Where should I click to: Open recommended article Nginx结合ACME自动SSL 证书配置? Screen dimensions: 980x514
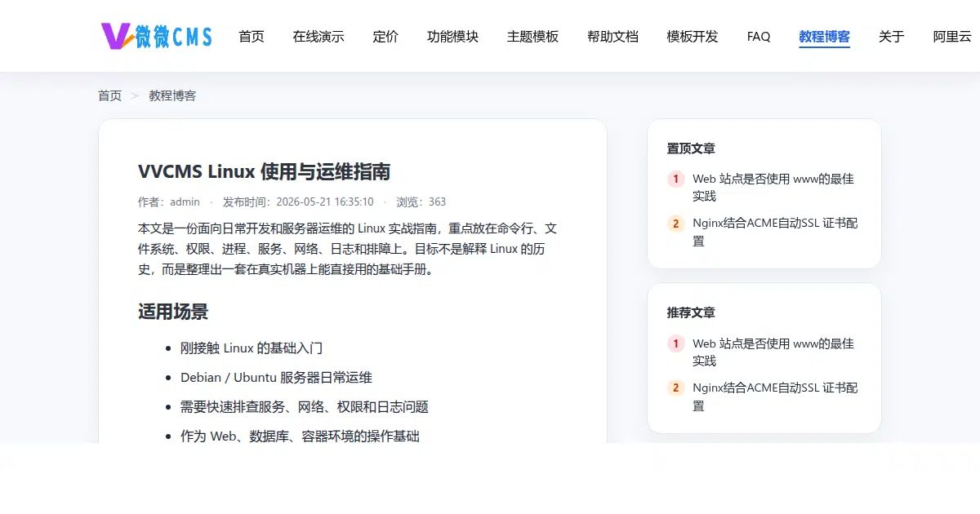775,397
